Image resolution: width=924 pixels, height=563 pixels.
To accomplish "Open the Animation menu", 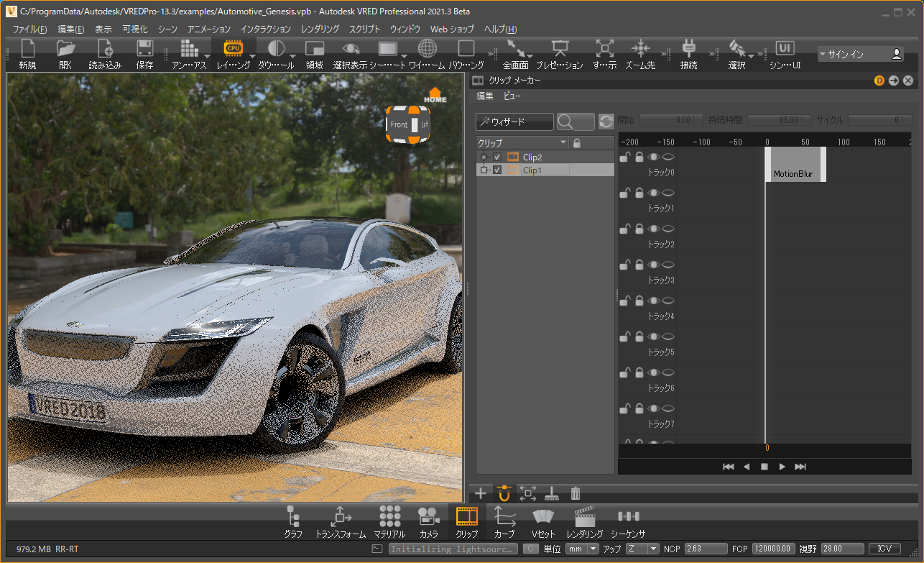I will [x=209, y=29].
